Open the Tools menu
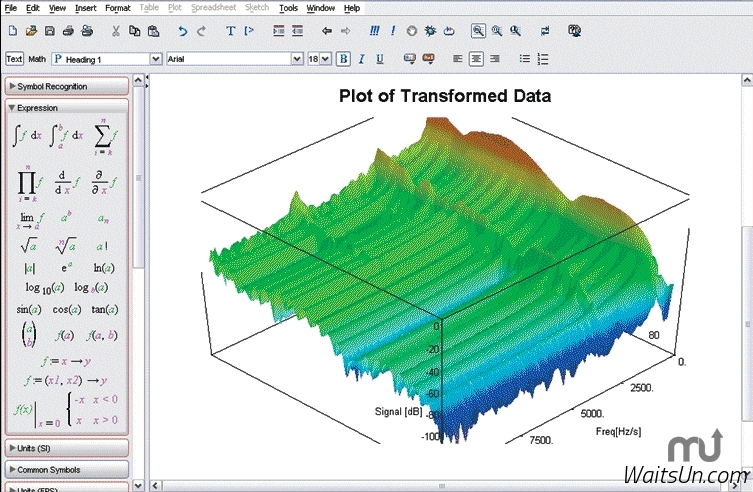753x492 pixels. click(x=288, y=8)
